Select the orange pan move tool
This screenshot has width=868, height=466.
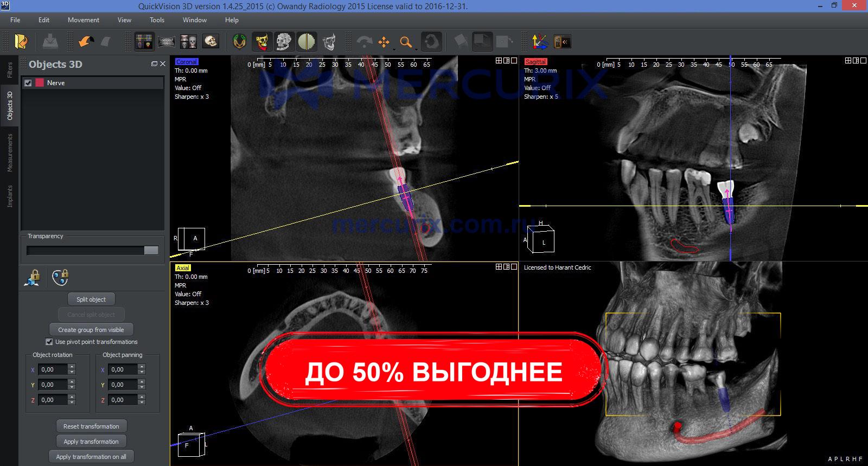384,42
